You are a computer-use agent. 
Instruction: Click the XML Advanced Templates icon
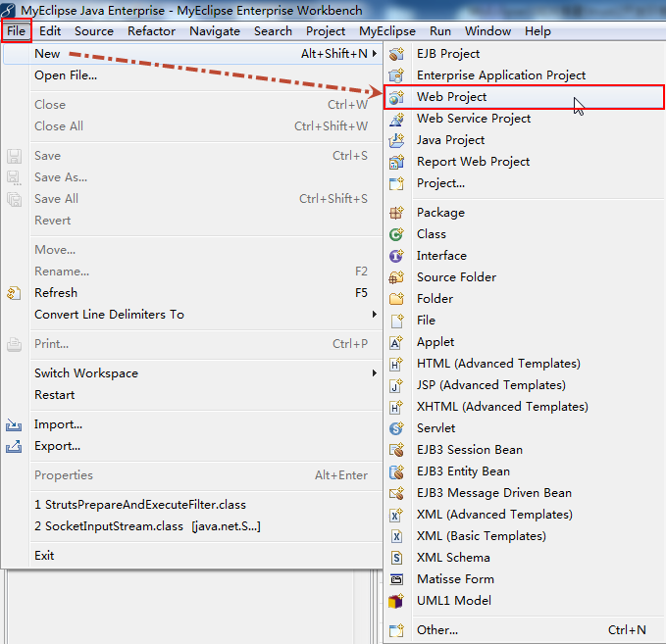tap(396, 515)
